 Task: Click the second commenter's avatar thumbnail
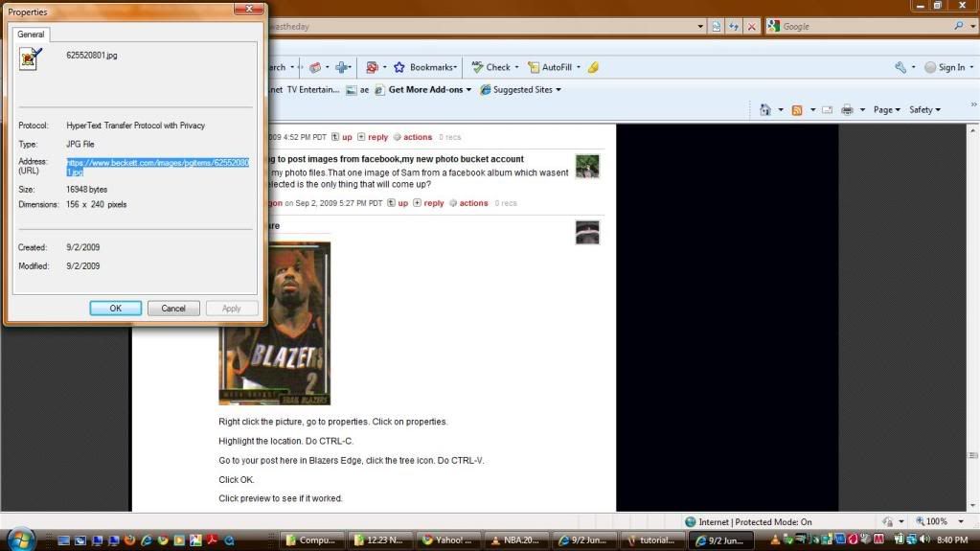(x=587, y=232)
